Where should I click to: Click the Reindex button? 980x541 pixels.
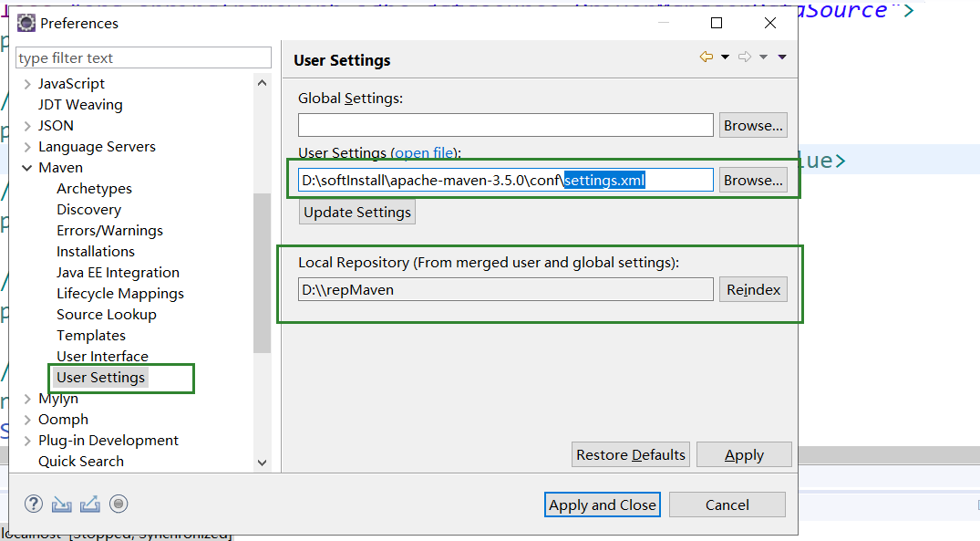(753, 290)
